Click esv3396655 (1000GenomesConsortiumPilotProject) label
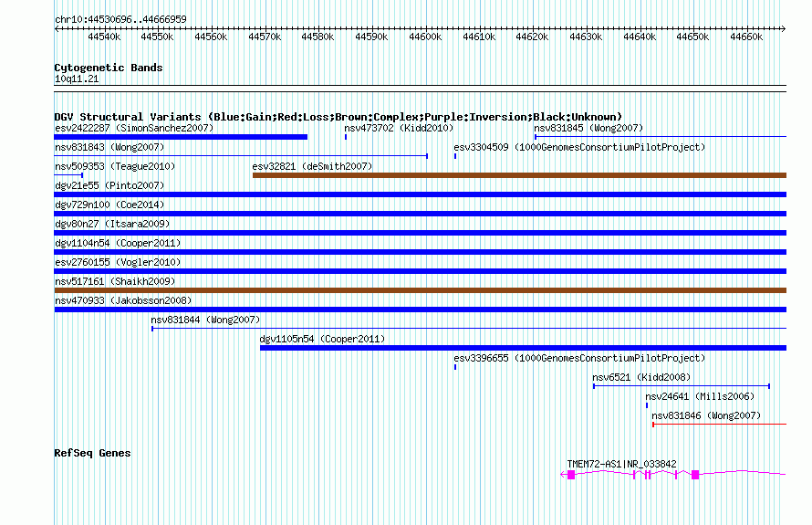The image size is (812, 525). pyautogui.click(x=579, y=358)
